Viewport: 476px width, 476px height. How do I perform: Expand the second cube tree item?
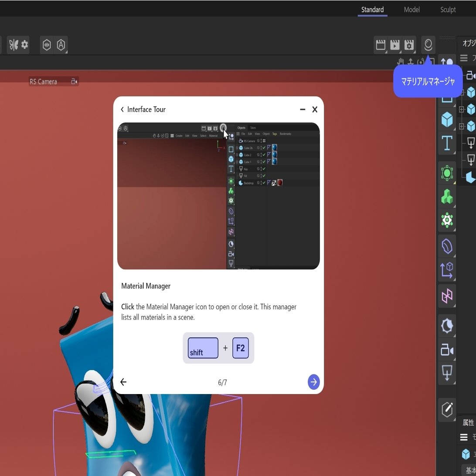462,109
